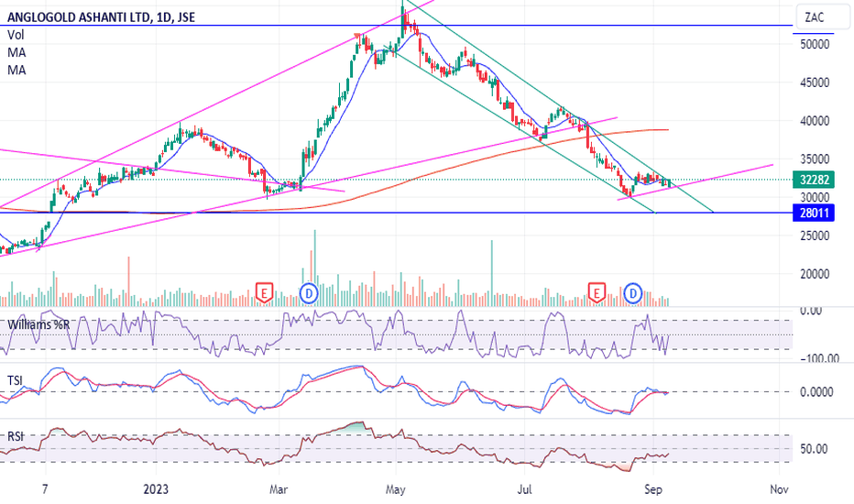Click the Williams %R -100.00 scale value
The width and height of the screenshot is (854, 504).
click(820, 358)
